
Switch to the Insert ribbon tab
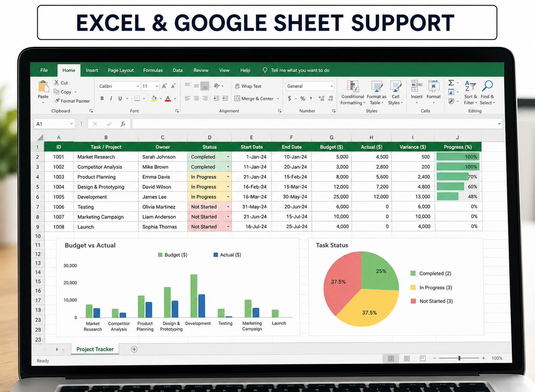(x=92, y=70)
